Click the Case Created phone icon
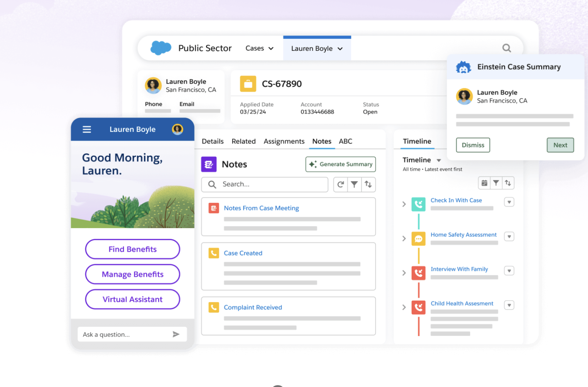 point(214,253)
